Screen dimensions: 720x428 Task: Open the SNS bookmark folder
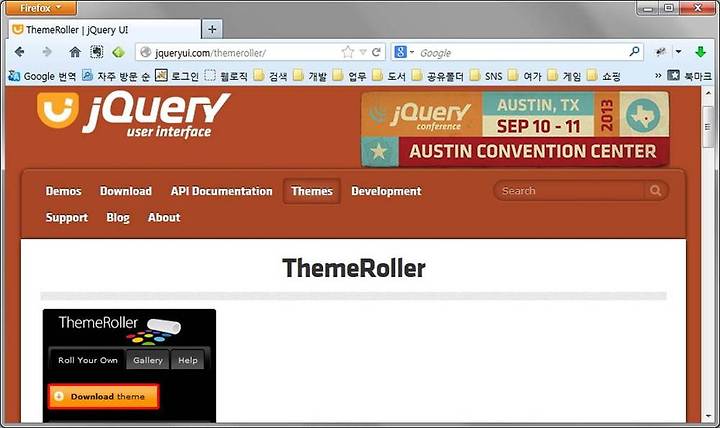click(486, 76)
